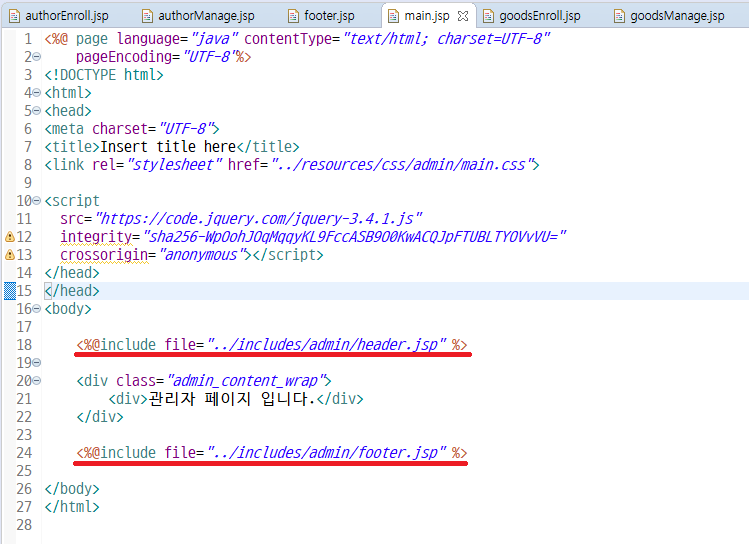Click the main.css stylesheet href
This screenshot has width=749, height=544.
(x=401, y=165)
